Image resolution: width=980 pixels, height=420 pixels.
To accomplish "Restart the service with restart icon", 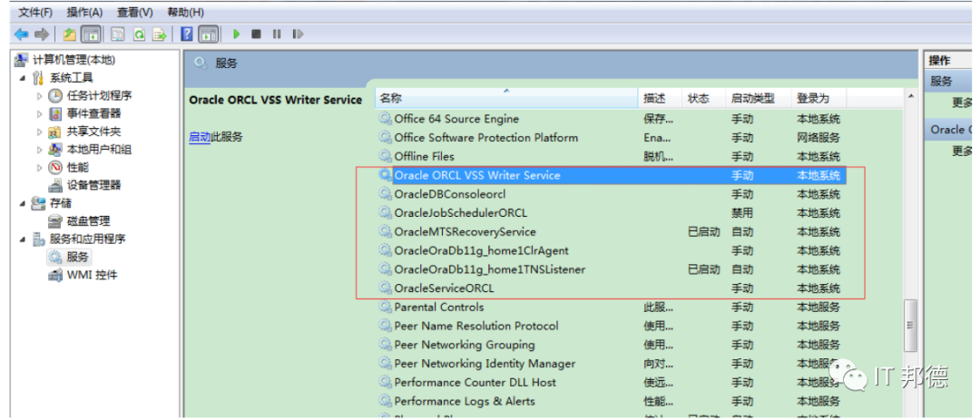I will [x=298, y=34].
